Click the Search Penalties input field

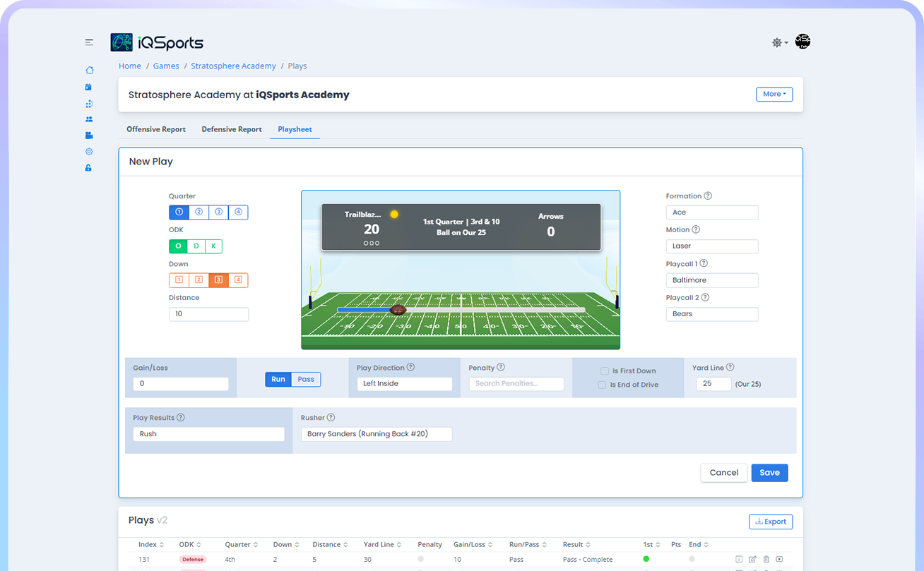point(516,384)
